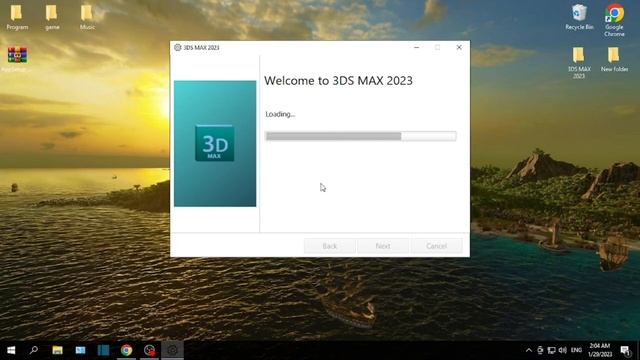Open the Mail app from the taskbar
Screen dimensions: 640x360
tap(80, 350)
